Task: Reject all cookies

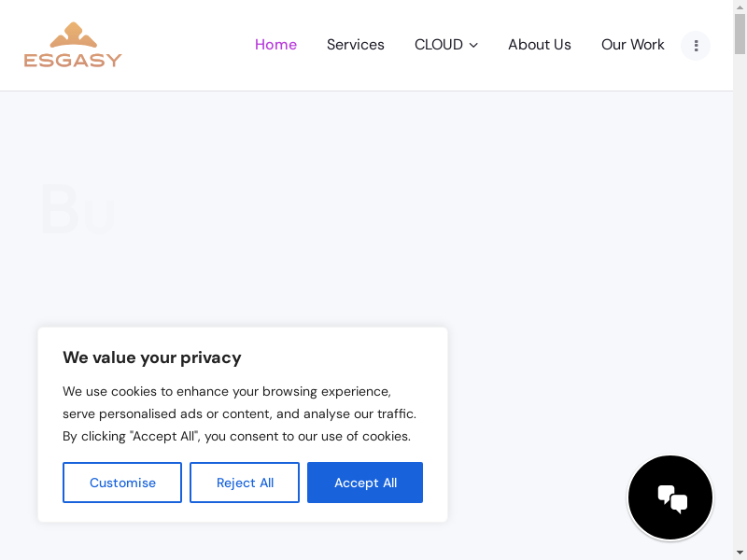Action: pyautogui.click(x=245, y=483)
